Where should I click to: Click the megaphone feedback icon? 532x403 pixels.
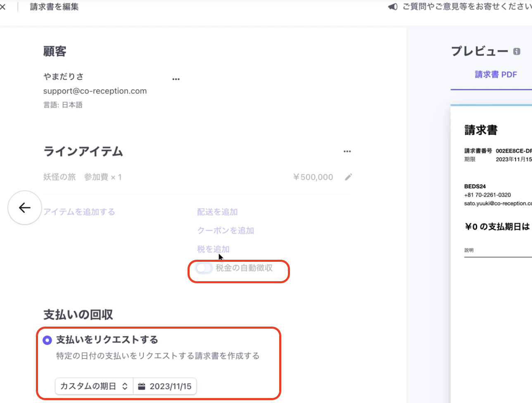(393, 7)
